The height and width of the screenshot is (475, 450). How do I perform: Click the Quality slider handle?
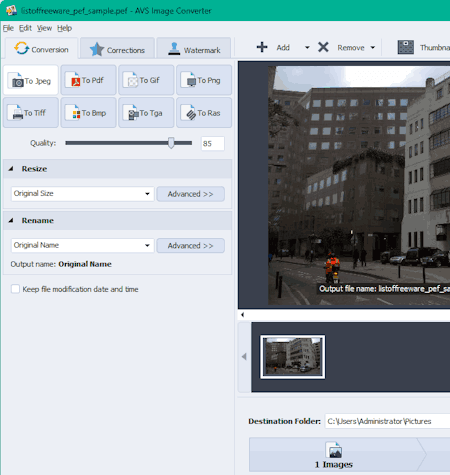(x=171, y=143)
